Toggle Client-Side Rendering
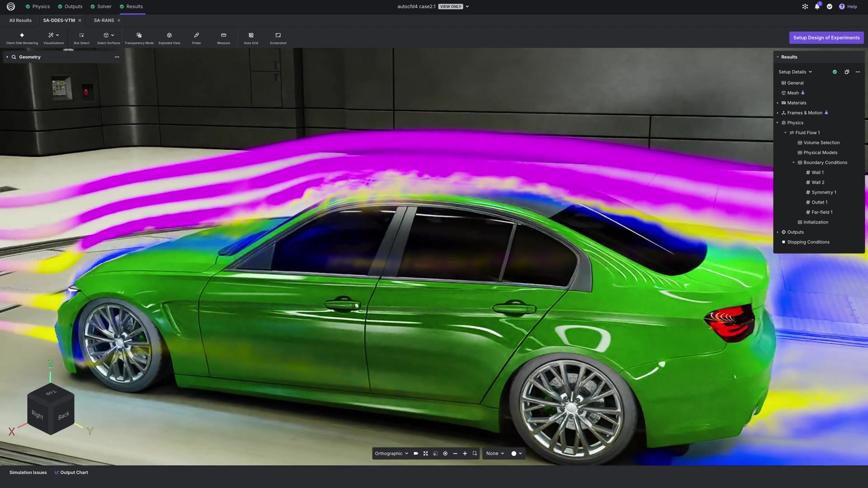 click(x=22, y=38)
